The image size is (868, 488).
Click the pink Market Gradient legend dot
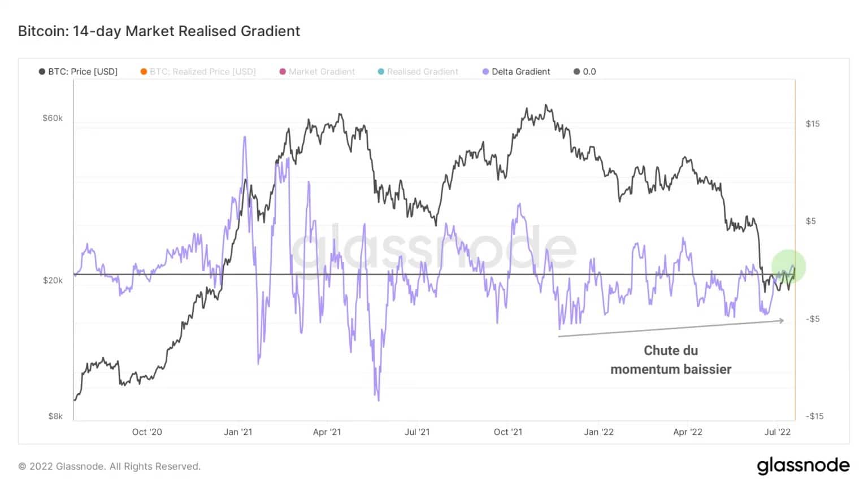(283, 72)
